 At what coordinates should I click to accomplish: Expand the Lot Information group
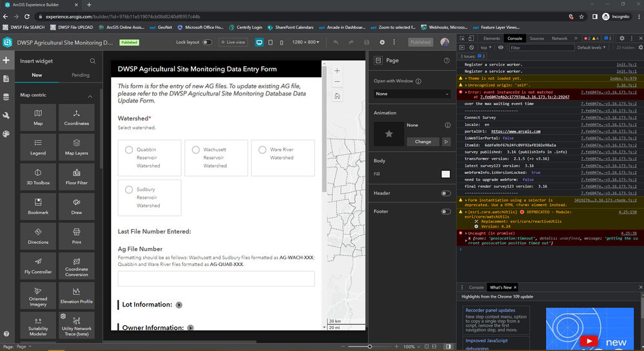(179, 305)
